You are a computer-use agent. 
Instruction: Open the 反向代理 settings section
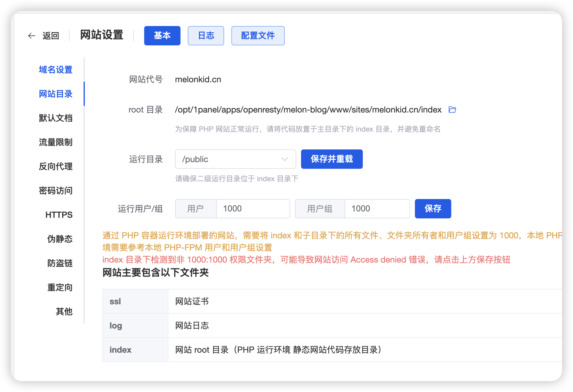click(55, 166)
